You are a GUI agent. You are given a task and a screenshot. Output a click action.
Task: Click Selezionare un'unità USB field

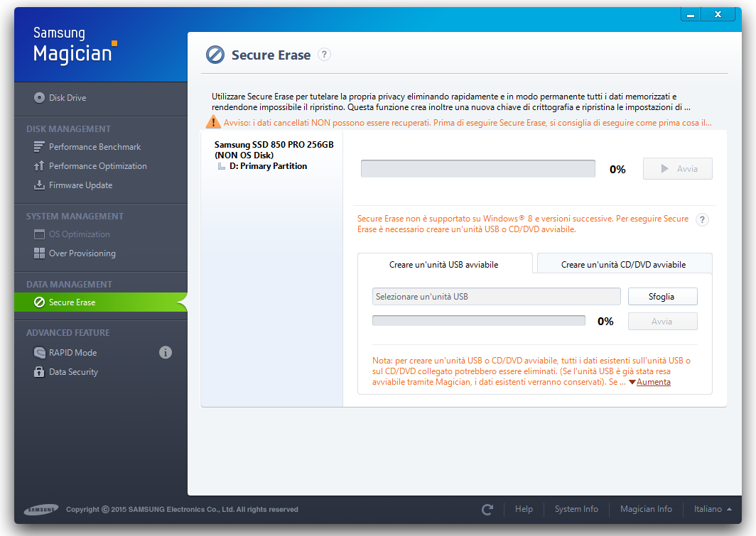click(496, 296)
